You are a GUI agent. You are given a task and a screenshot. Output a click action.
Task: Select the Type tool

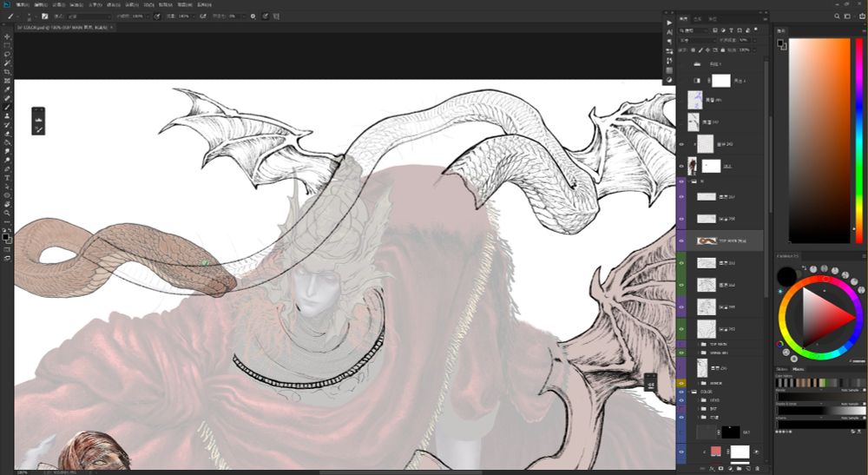pos(7,178)
